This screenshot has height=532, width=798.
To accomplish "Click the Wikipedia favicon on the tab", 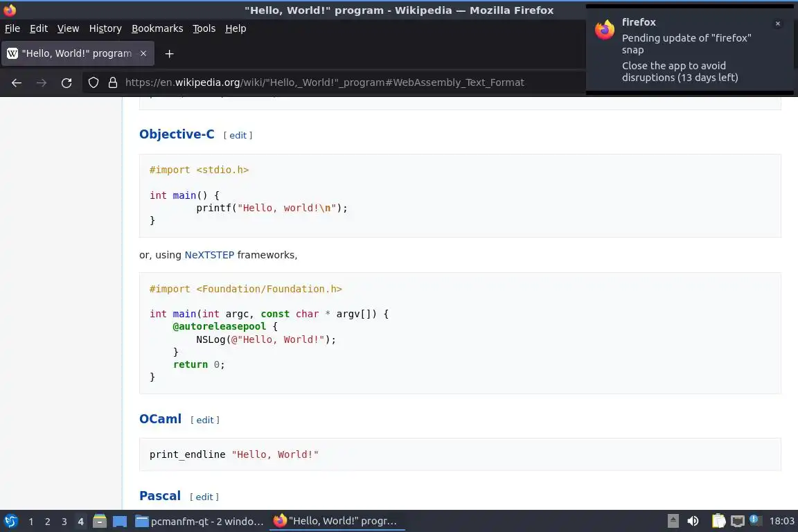I will [12, 53].
